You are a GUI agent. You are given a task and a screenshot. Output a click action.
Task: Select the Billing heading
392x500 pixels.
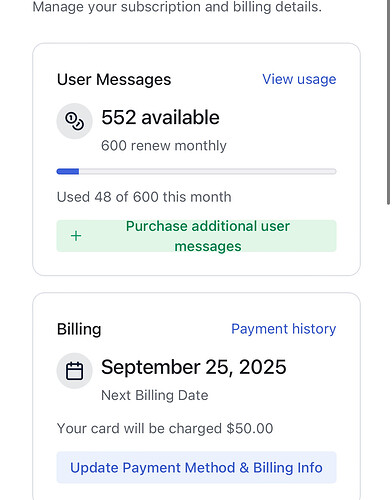79,329
